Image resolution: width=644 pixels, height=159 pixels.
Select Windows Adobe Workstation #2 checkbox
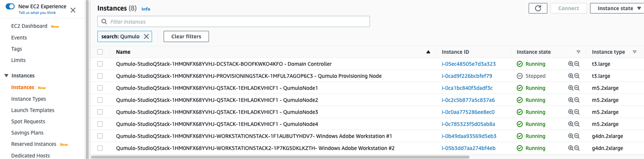pyautogui.click(x=100, y=148)
